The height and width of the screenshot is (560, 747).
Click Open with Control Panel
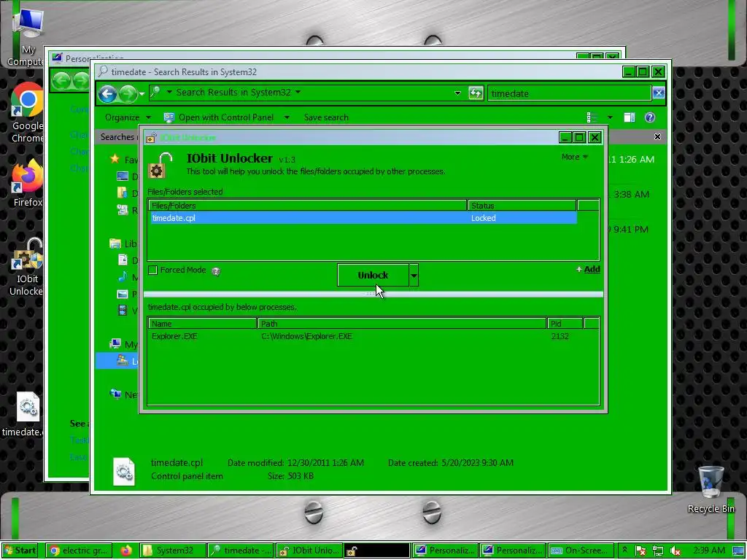coord(219,117)
